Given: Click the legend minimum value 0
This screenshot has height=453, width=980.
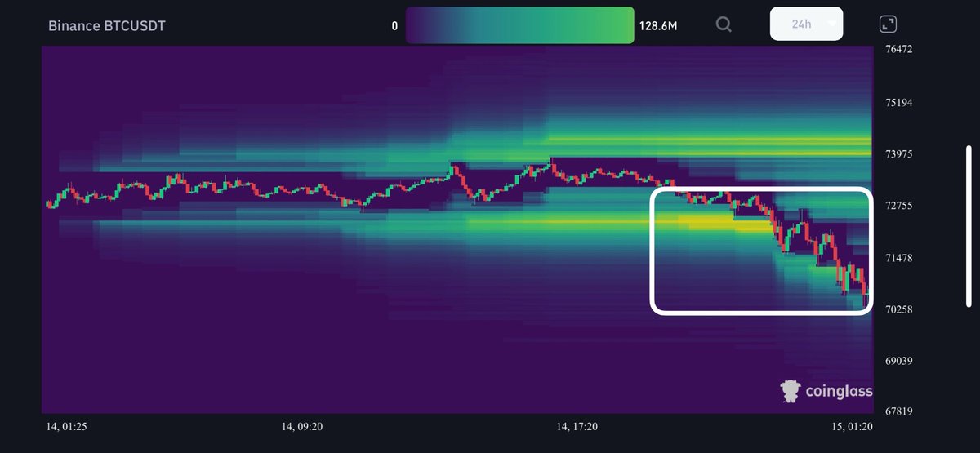Looking at the screenshot, I should click(394, 26).
